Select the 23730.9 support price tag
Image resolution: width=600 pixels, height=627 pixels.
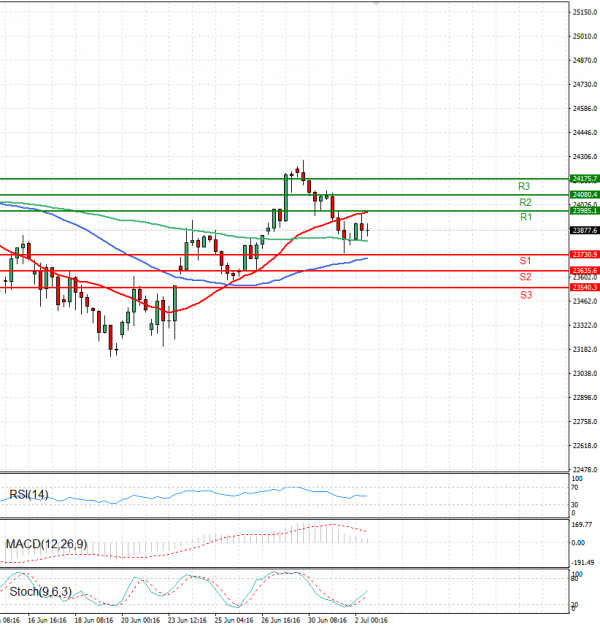click(x=584, y=255)
